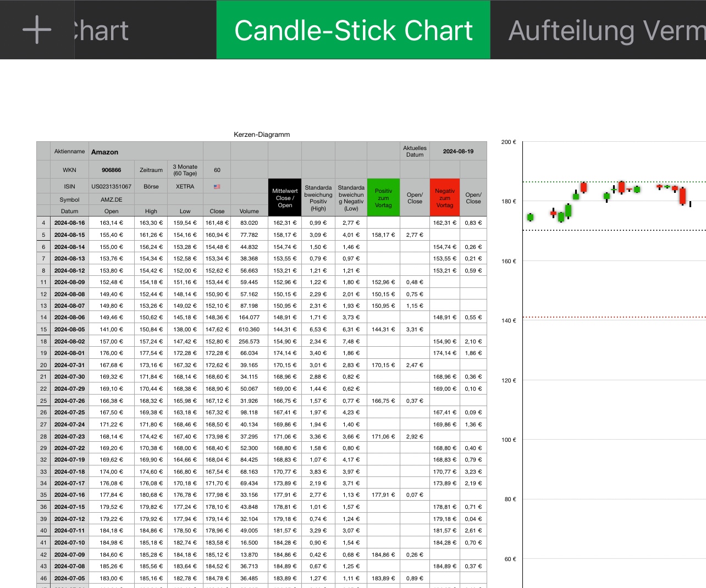The width and height of the screenshot is (706, 588).
Task: Select the AMZ.DE symbol cell
Action: point(112,199)
